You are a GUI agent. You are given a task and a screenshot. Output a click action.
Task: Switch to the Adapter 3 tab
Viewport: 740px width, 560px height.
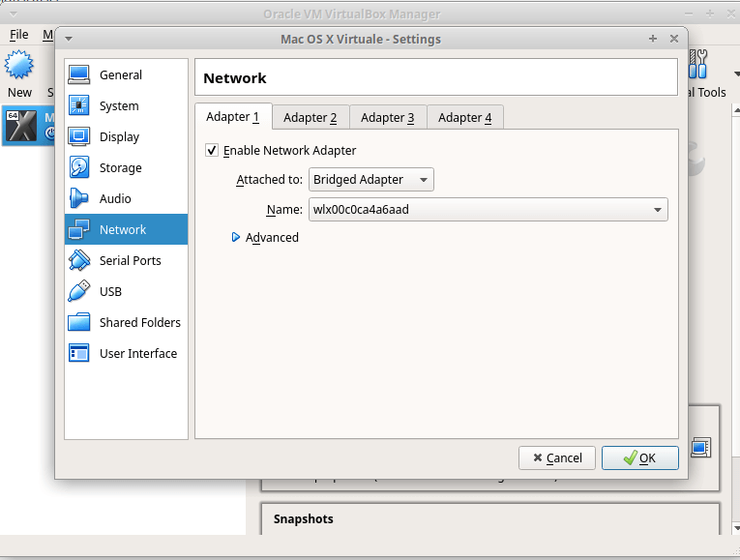tap(388, 117)
